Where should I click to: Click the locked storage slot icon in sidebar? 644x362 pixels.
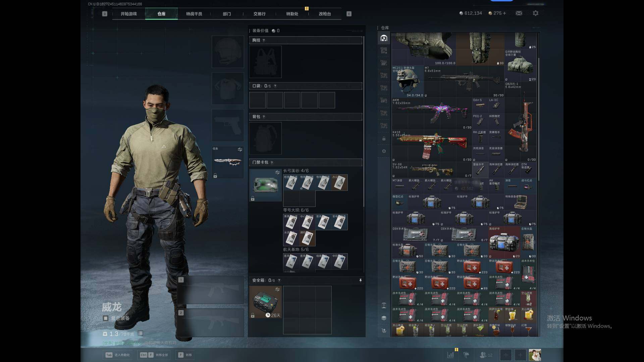point(384,138)
